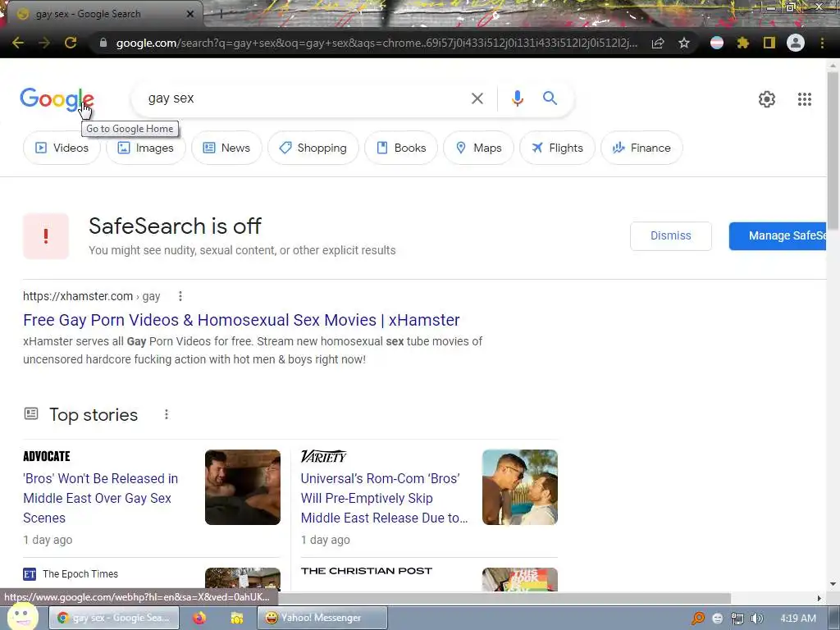Click the striped extension icon next to star
Viewport: 840px width, 630px height.
717,43
